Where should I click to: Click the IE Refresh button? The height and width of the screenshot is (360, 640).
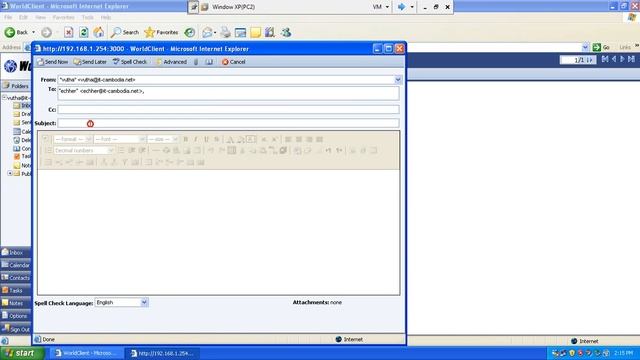pos(84,32)
